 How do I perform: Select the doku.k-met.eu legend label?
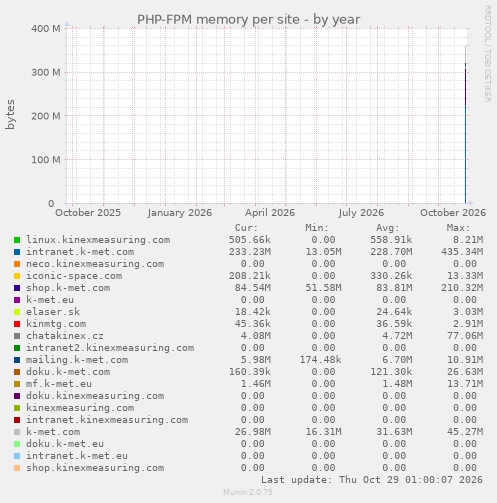pyautogui.click(x=65, y=444)
